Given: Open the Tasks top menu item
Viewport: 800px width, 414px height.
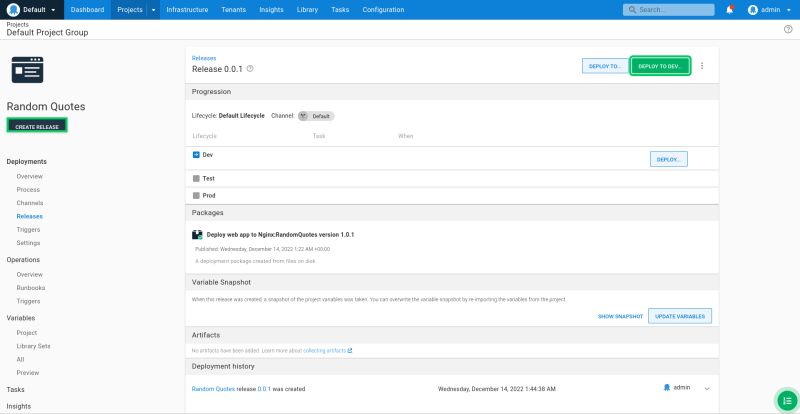Looking at the screenshot, I should 340,10.
